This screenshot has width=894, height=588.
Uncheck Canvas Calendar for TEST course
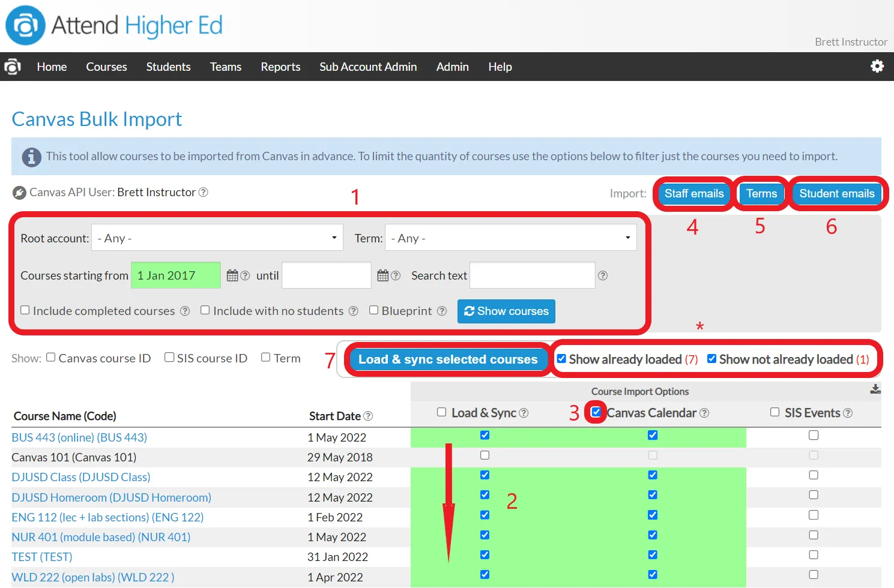coord(653,555)
